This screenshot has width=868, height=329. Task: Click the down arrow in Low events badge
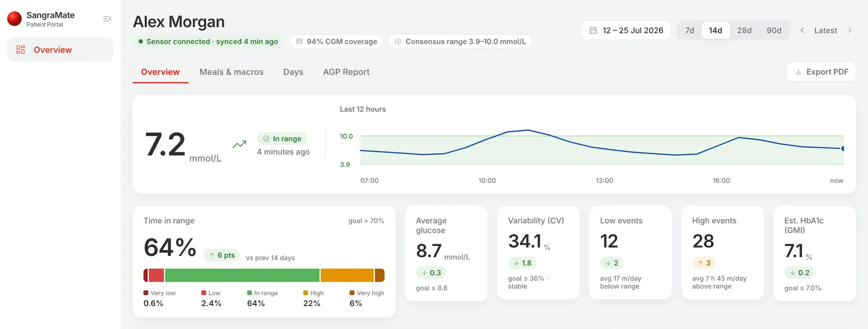[x=608, y=263]
